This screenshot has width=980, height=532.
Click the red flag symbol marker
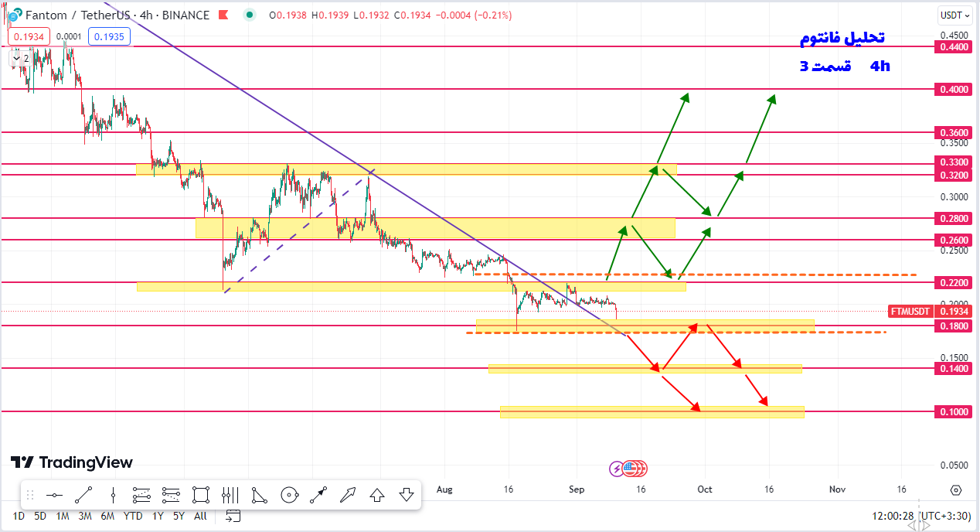223,15
